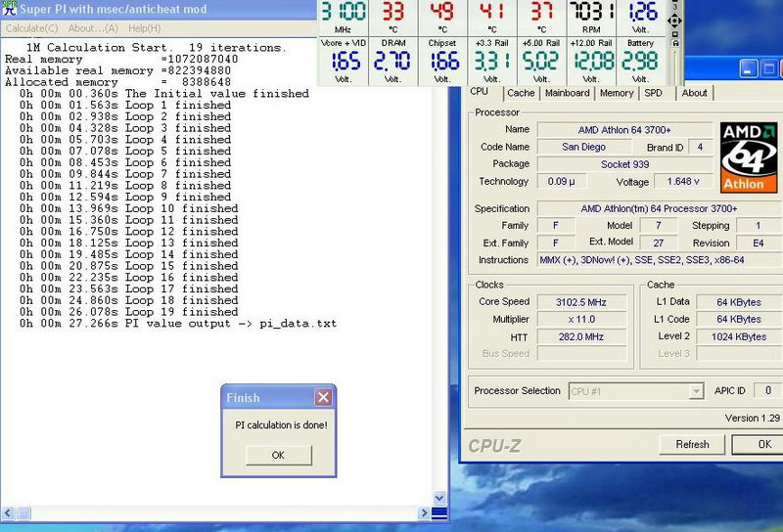Screen dimensions: 783x532
Task: Click the Revision value 'E4'
Action: [760, 244]
